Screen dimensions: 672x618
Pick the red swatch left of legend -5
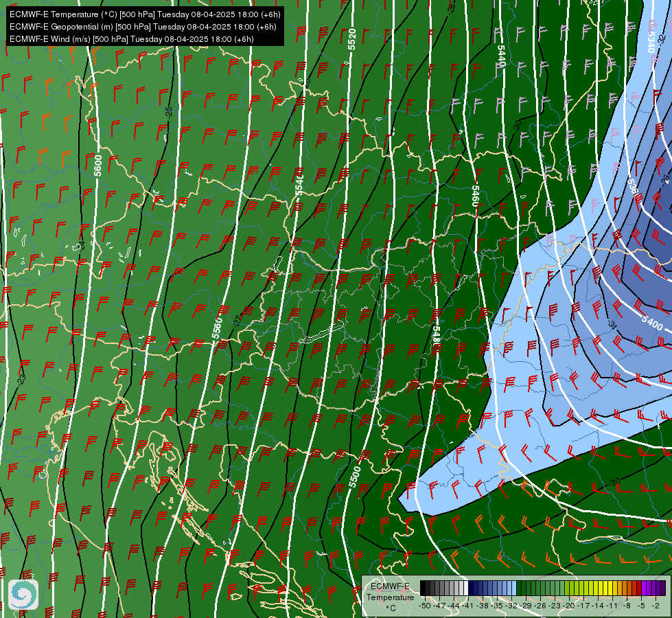pyautogui.click(x=639, y=588)
